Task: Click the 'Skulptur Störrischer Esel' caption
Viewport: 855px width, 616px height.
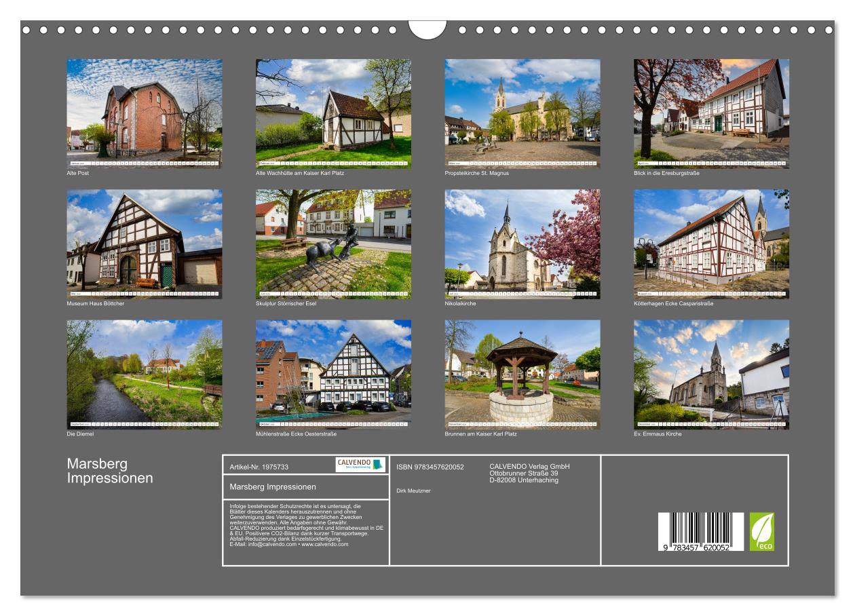Action: 286,303
